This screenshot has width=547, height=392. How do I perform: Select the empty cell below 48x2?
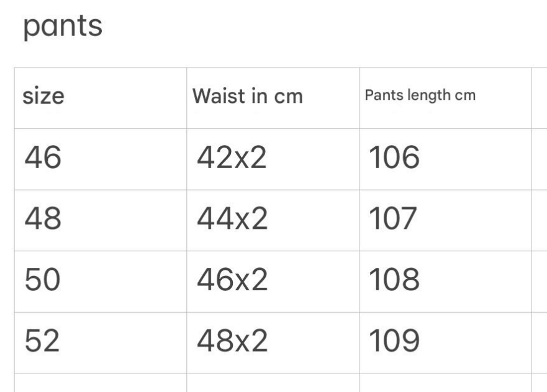273,383
